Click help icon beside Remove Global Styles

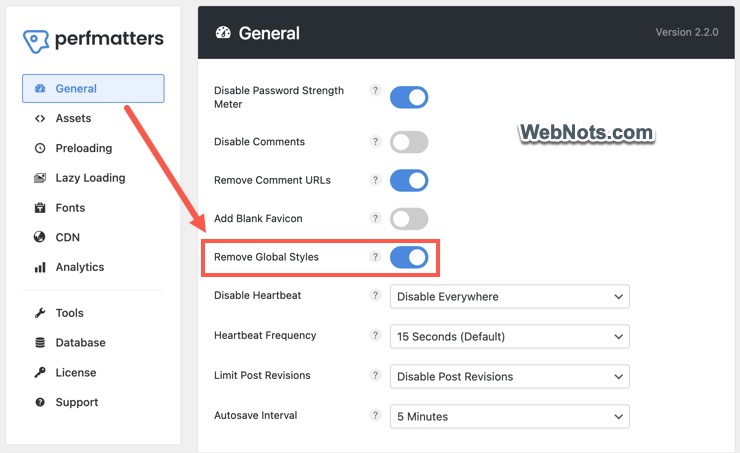point(376,257)
